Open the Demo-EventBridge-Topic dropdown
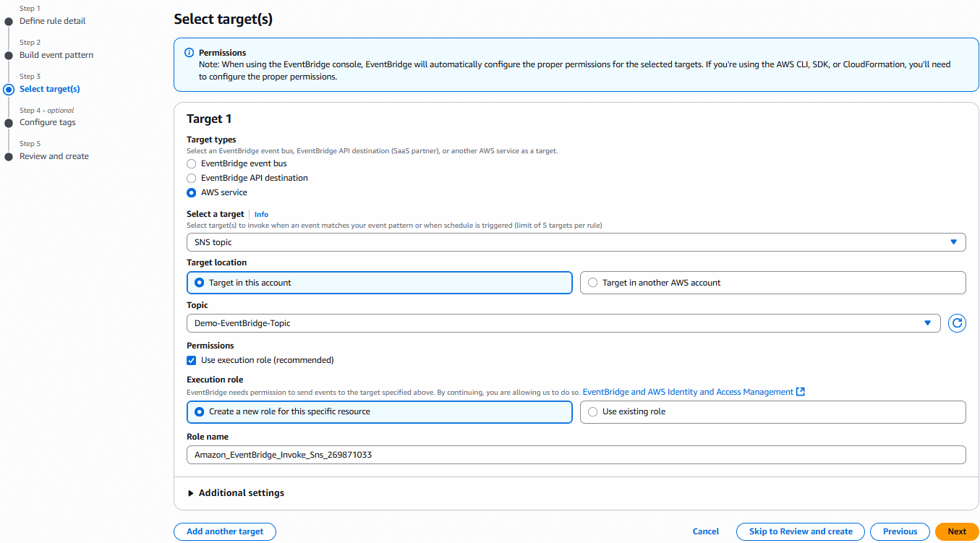 [563, 323]
